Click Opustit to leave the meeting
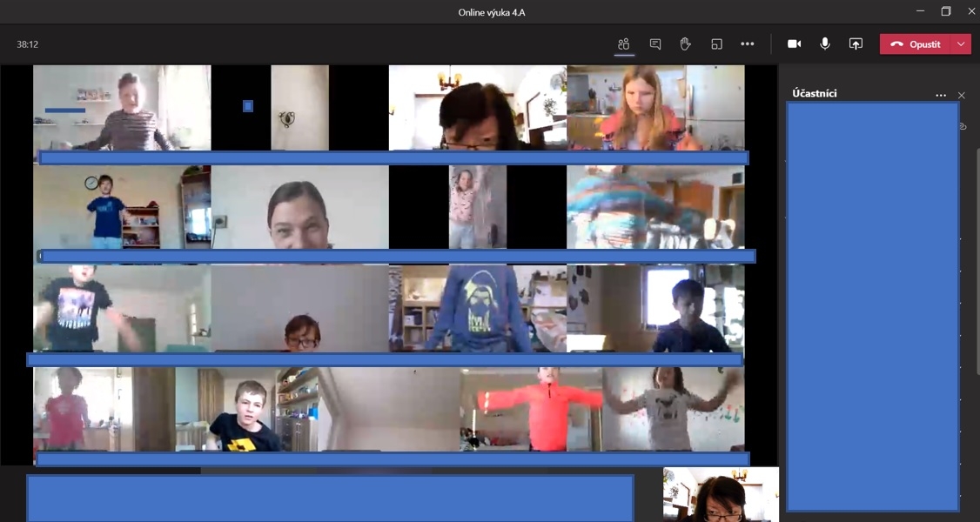 click(x=916, y=44)
